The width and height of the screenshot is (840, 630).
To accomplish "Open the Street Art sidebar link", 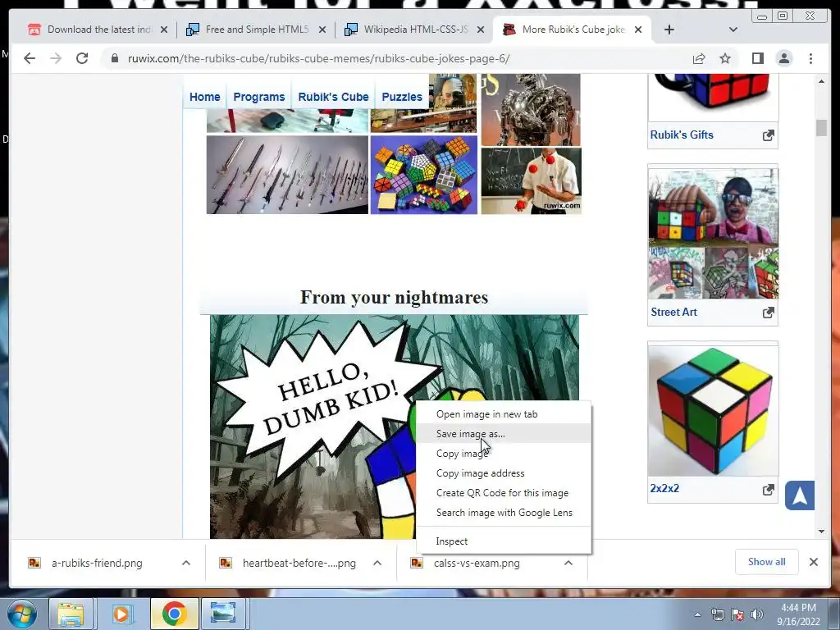I will pos(673,313).
